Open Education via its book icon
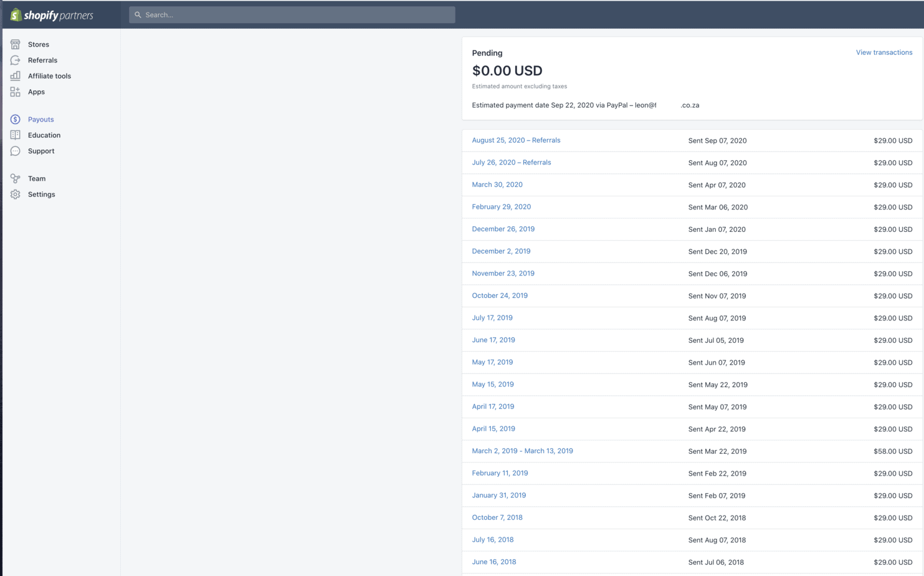 tap(15, 135)
